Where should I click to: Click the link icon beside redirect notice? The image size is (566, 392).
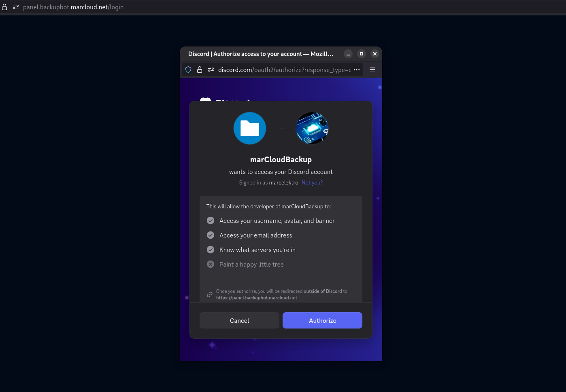[x=210, y=295]
